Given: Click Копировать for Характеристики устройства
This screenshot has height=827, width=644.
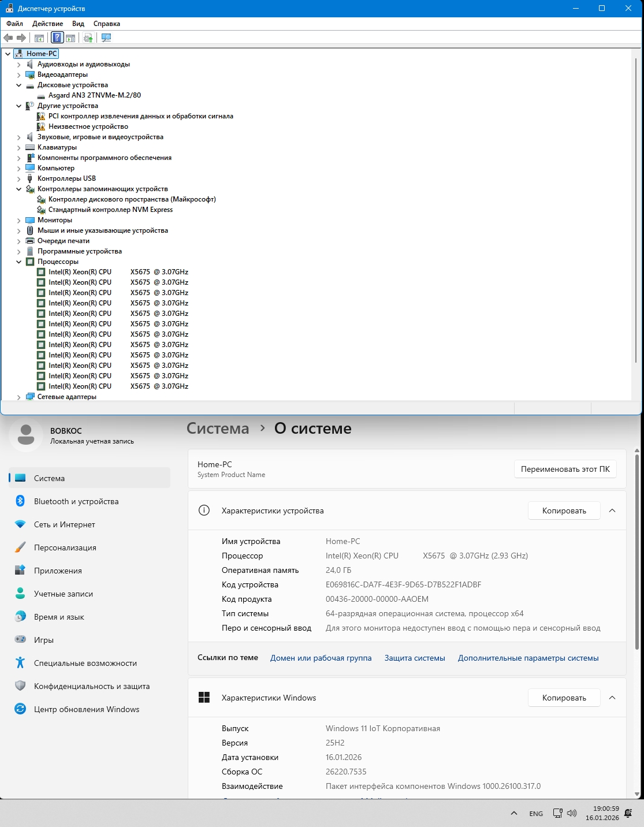Looking at the screenshot, I should point(564,511).
